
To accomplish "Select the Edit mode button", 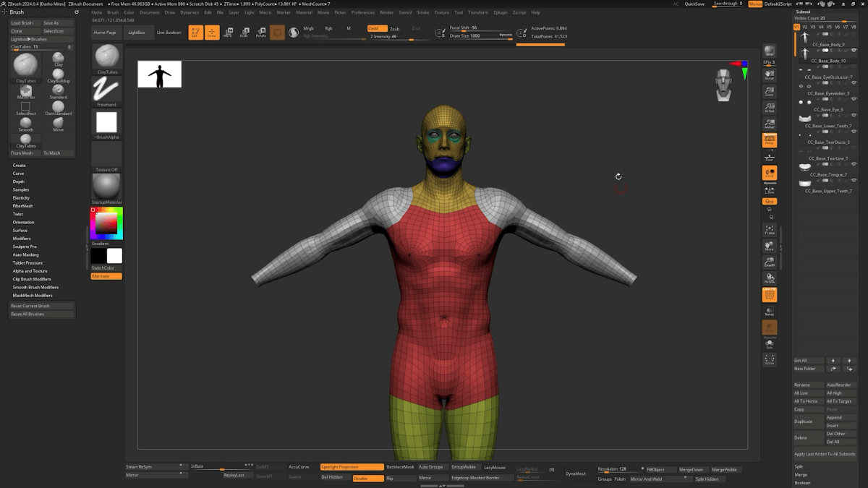I will pyautogui.click(x=195, y=33).
